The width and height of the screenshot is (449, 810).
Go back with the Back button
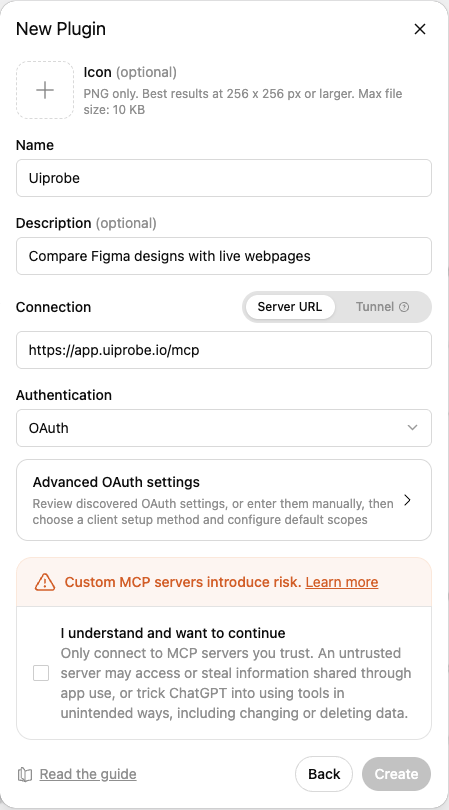point(324,774)
